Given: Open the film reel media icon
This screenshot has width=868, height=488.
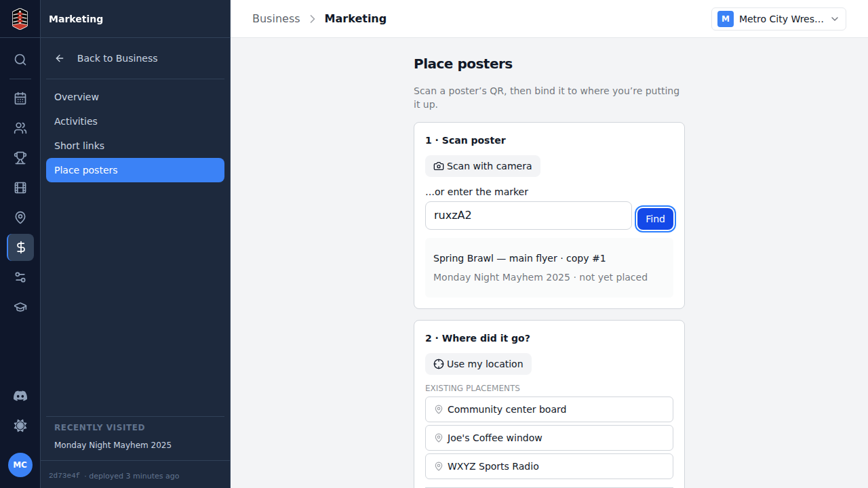Looking at the screenshot, I should point(20,188).
